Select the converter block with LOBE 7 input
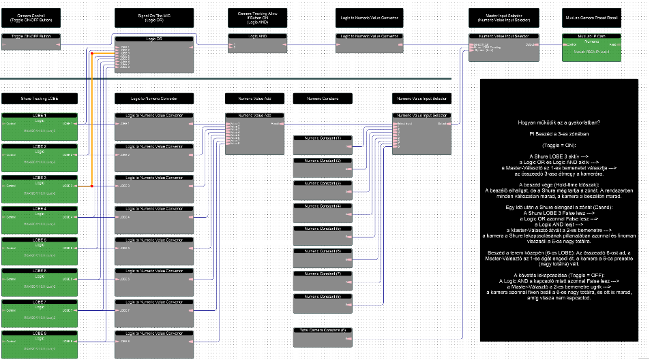The height and width of the screenshot is (360, 650). click(x=154, y=313)
